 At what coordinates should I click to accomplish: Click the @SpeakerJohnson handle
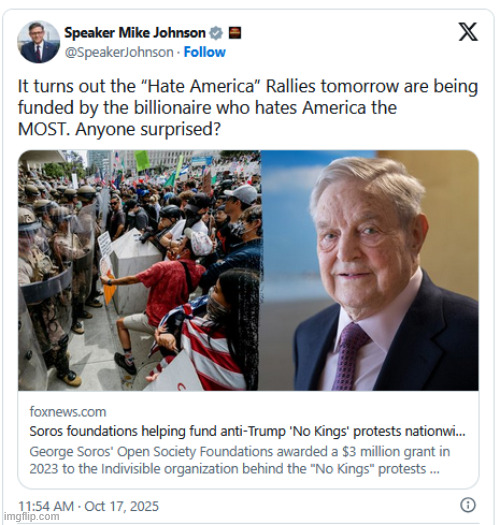[x=119, y=52]
